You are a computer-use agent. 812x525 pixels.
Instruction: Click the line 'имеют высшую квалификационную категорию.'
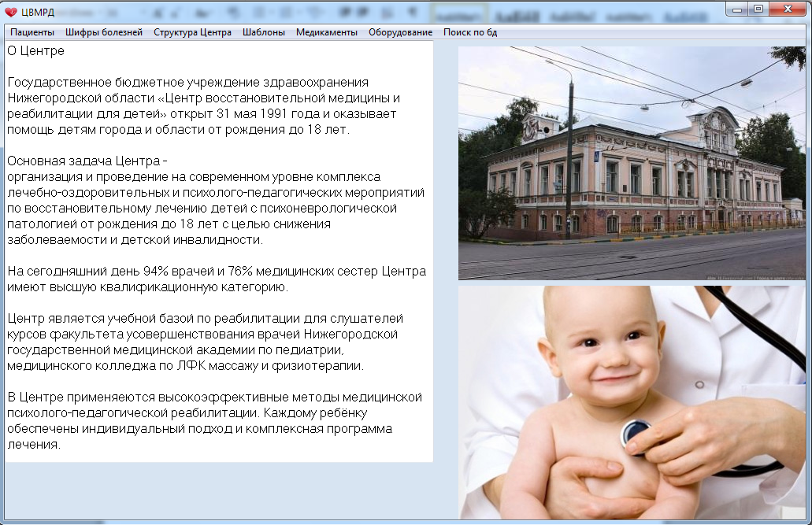click(147, 287)
